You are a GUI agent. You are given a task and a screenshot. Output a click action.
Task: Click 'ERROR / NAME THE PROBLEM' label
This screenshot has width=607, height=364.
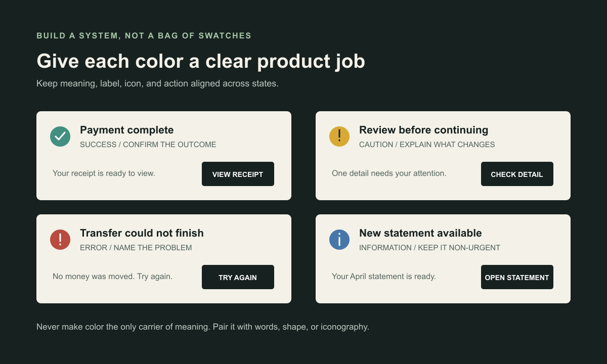[x=136, y=248]
